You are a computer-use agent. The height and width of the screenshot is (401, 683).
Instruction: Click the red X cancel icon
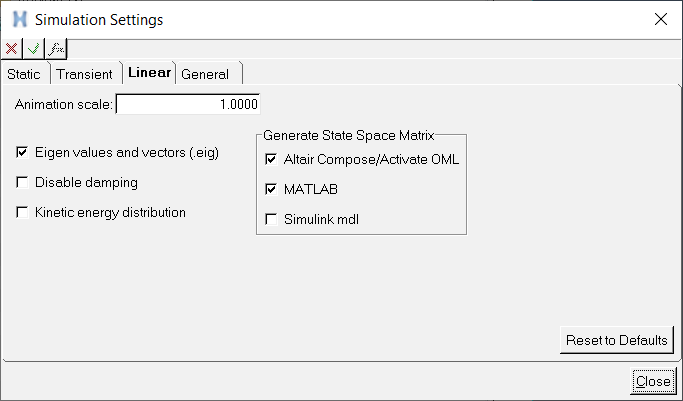[11, 49]
